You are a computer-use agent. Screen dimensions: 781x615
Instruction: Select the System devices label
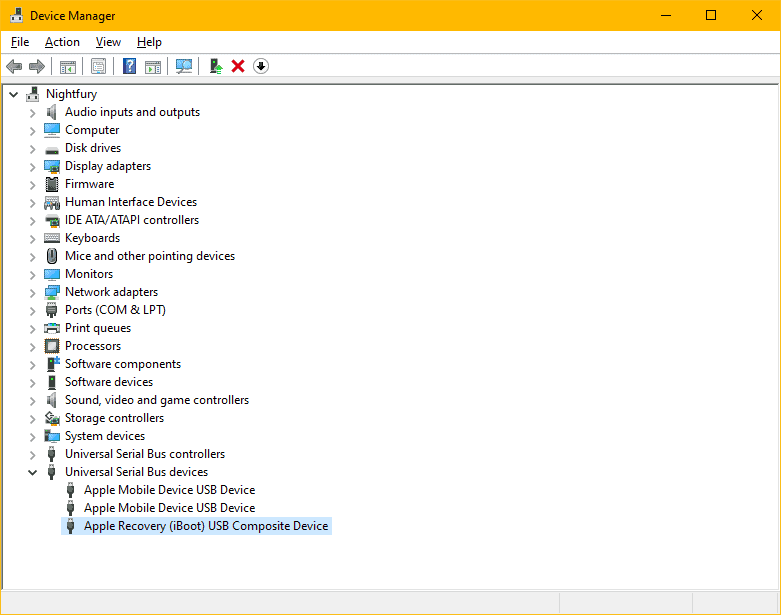click(105, 436)
